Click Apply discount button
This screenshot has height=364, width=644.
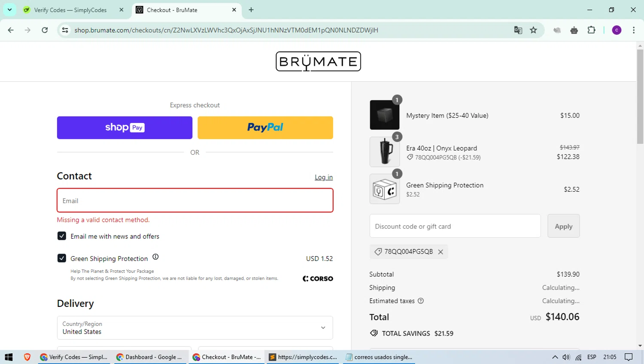pyautogui.click(x=563, y=226)
